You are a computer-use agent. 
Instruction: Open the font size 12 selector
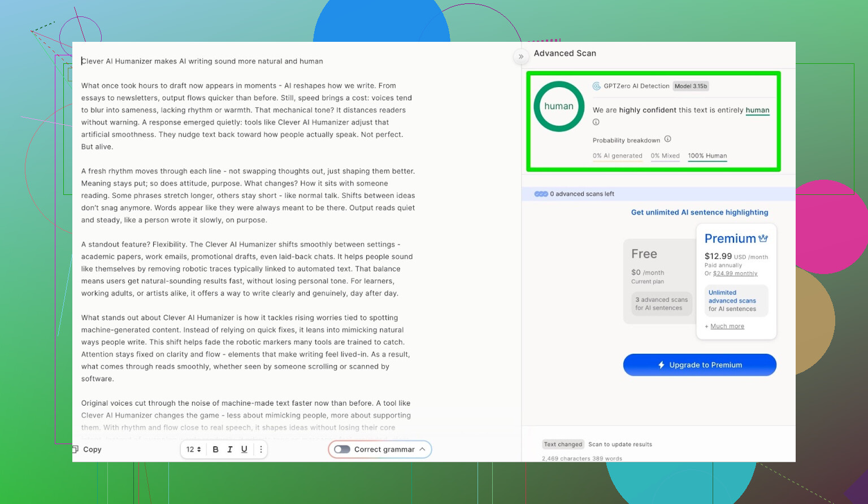193,449
